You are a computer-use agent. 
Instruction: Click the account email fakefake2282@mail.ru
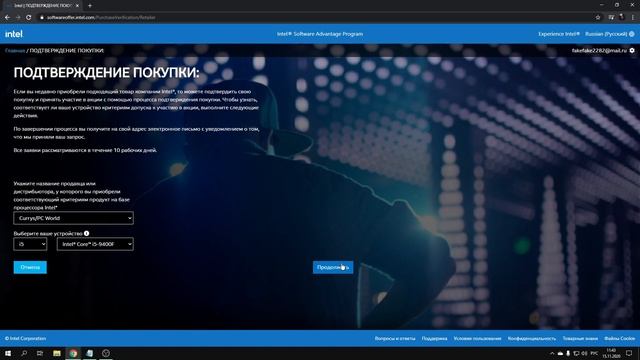coord(599,51)
